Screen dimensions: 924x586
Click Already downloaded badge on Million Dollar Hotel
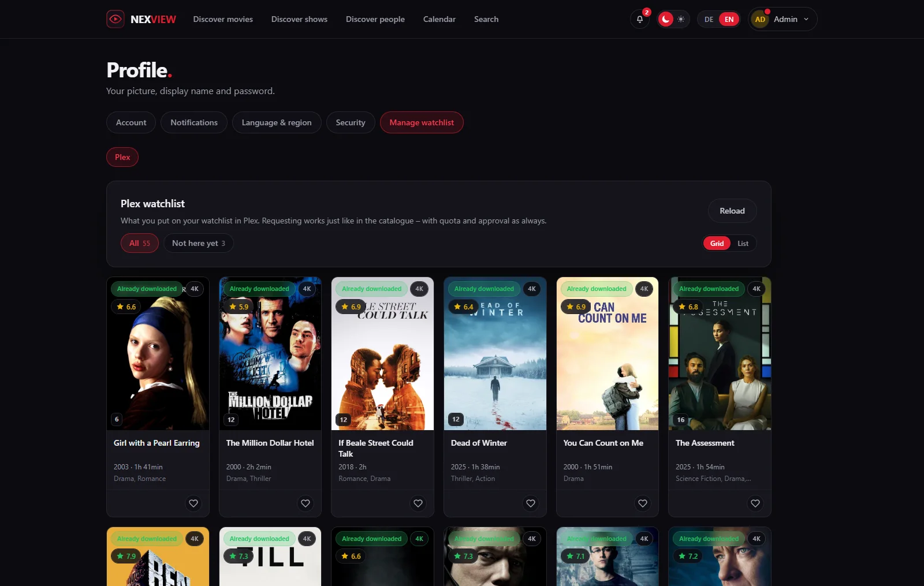(259, 289)
